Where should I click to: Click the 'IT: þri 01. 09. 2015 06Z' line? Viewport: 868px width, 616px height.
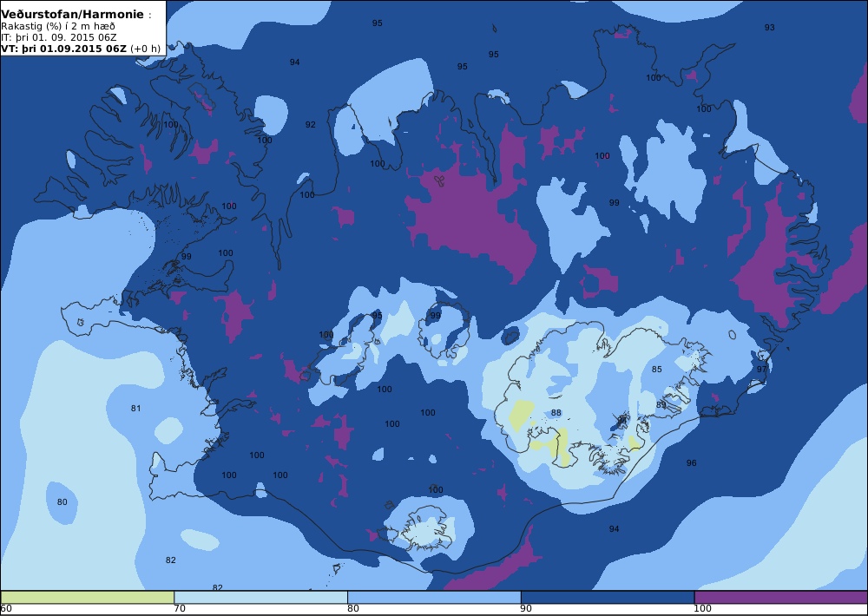[x=59, y=37]
